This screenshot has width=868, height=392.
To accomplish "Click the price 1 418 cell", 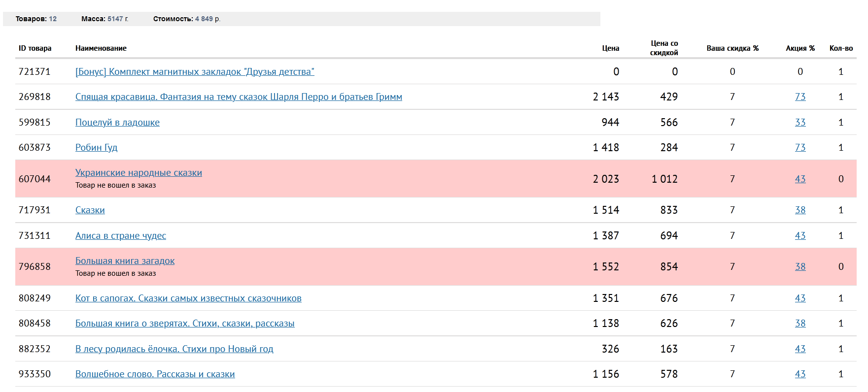I will point(606,148).
